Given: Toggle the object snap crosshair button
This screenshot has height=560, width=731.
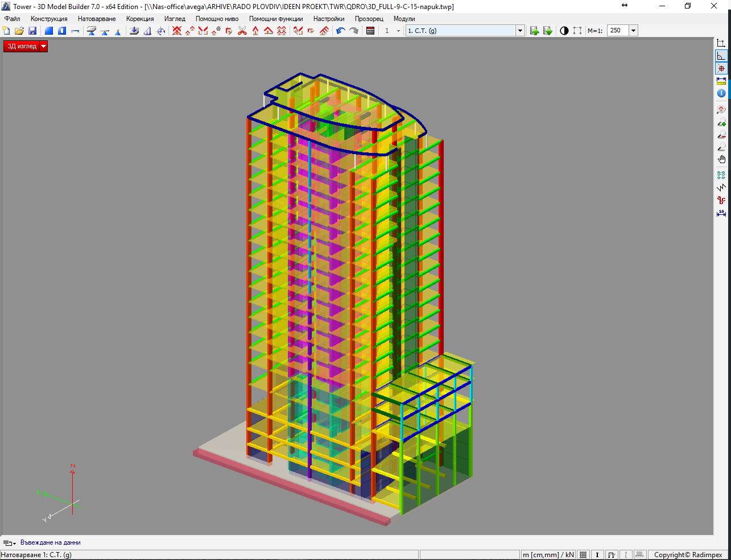Looking at the screenshot, I should (721, 68).
